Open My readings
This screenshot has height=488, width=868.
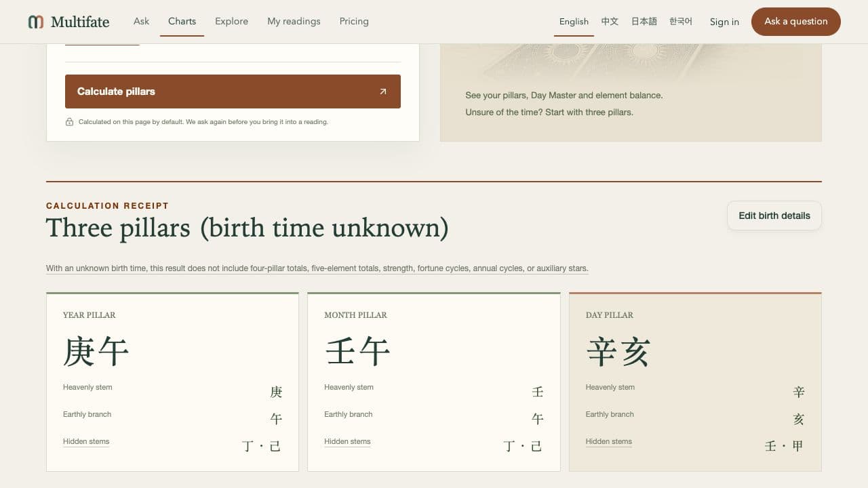(294, 21)
